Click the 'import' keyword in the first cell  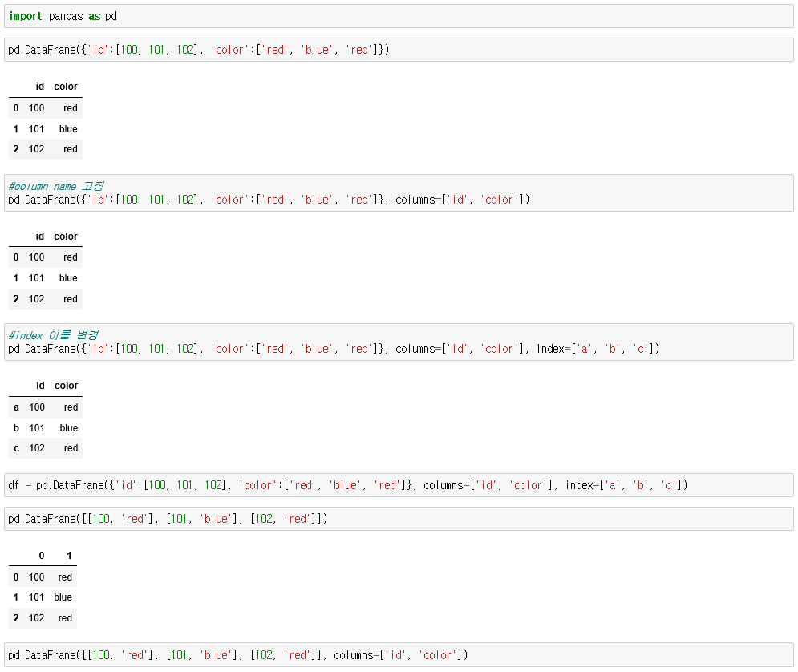click(x=26, y=16)
